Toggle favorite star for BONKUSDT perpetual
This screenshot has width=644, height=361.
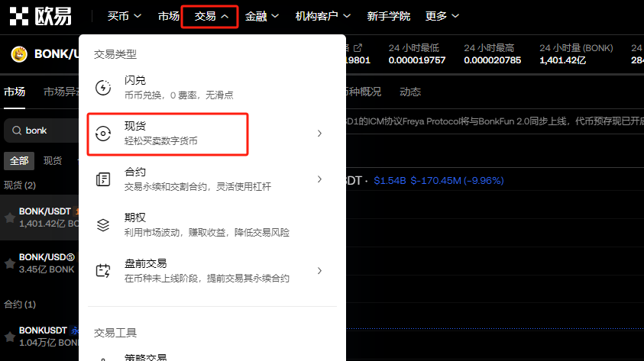click(x=10, y=337)
